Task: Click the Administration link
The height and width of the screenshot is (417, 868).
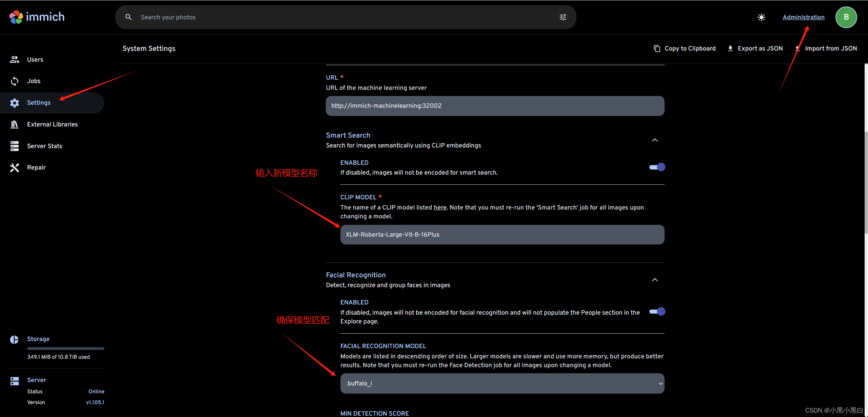Action: point(803,17)
